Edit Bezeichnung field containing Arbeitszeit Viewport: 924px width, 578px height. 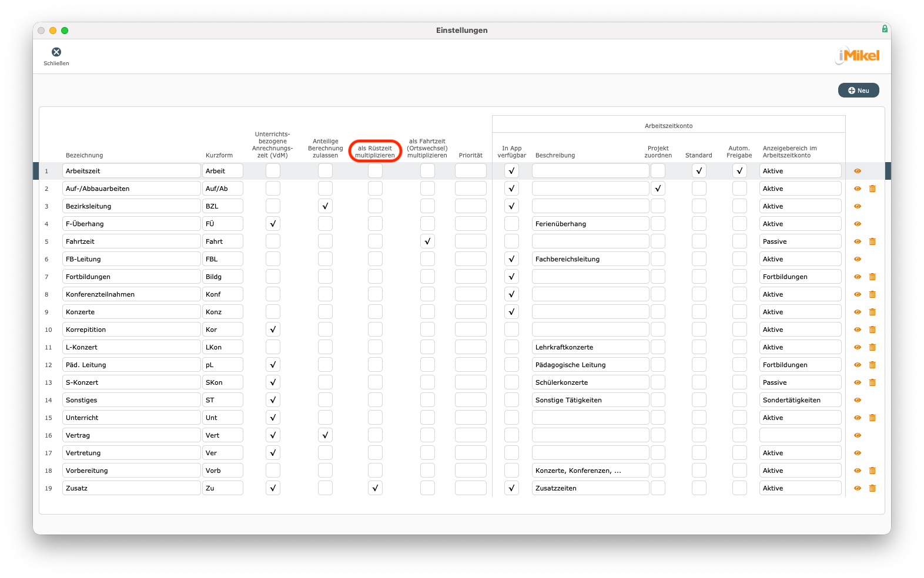pos(132,171)
